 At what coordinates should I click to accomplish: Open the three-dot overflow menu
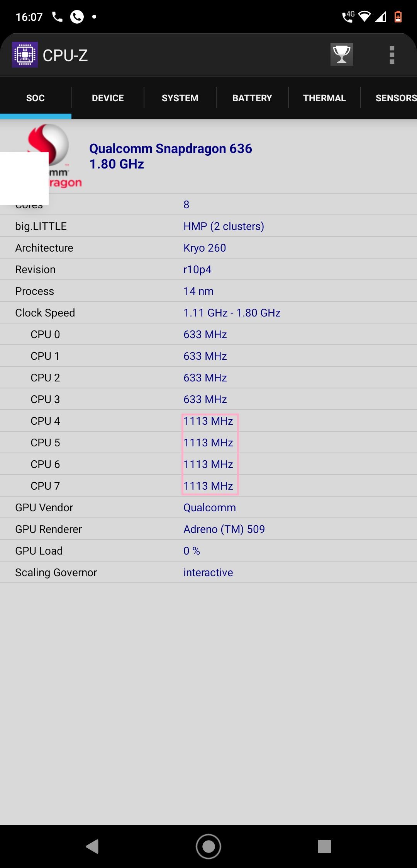[x=392, y=55]
